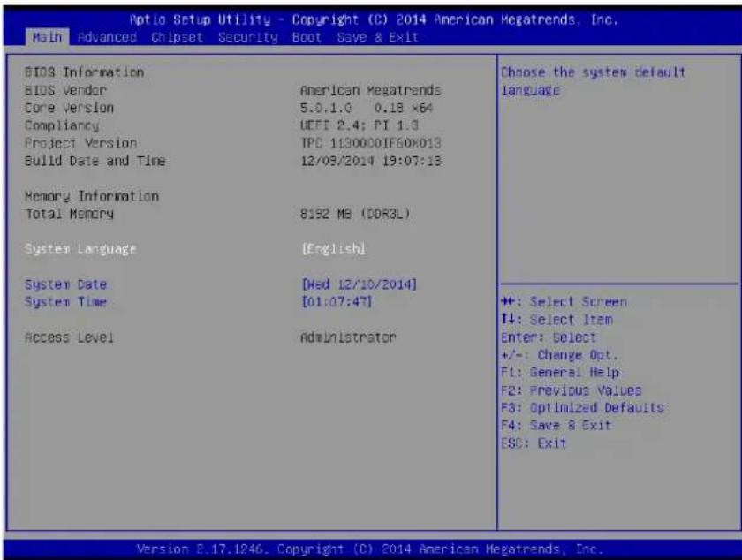This screenshot has height=560, width=742.
Task: Click the ESC: Exit hint
Action: pyautogui.click(x=534, y=443)
